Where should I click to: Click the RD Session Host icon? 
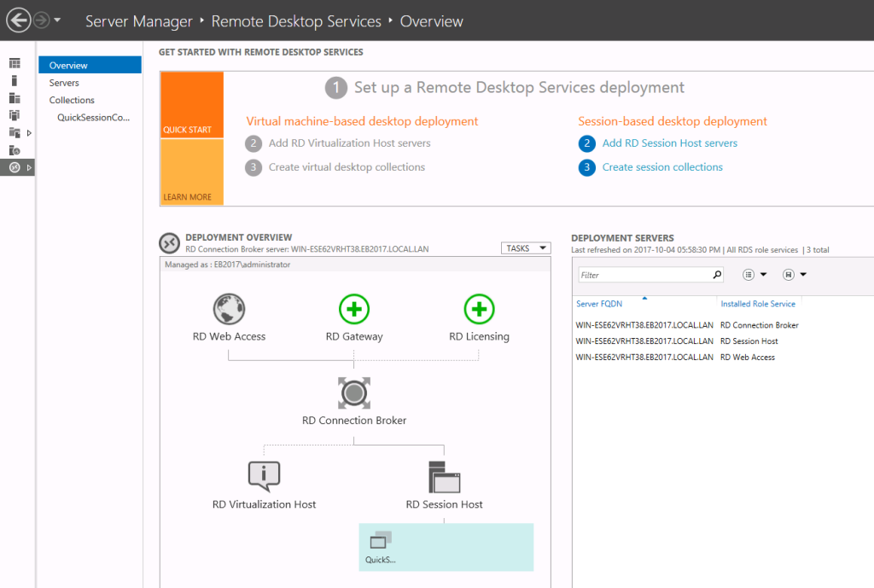[x=444, y=476]
